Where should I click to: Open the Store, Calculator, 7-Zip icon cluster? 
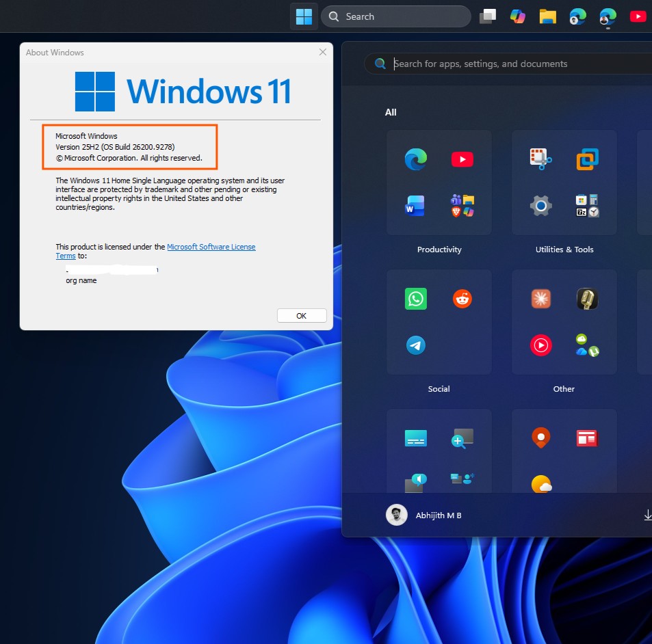[587, 206]
